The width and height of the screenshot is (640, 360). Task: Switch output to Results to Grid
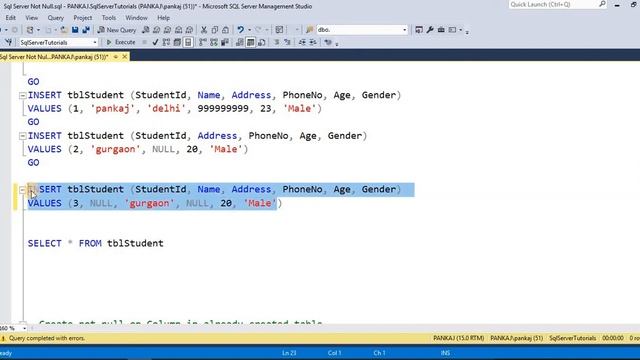tap(251, 42)
